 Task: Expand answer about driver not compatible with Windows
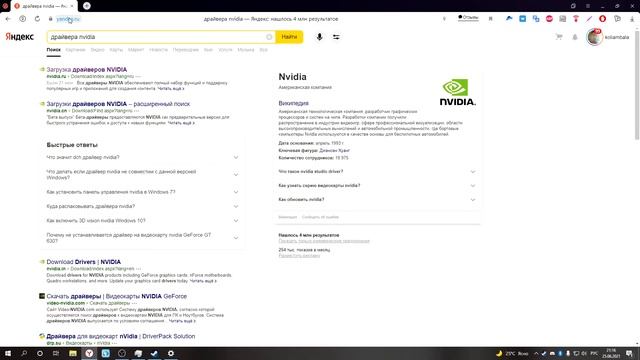point(142,175)
